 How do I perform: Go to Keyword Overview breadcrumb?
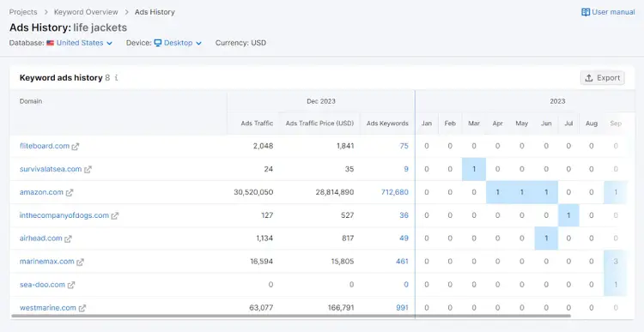[x=86, y=12]
